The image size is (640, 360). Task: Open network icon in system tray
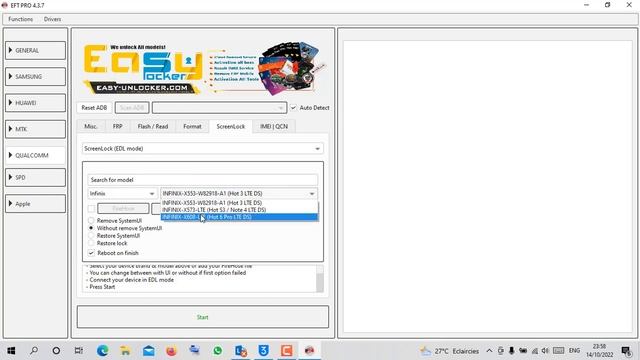[534, 351]
